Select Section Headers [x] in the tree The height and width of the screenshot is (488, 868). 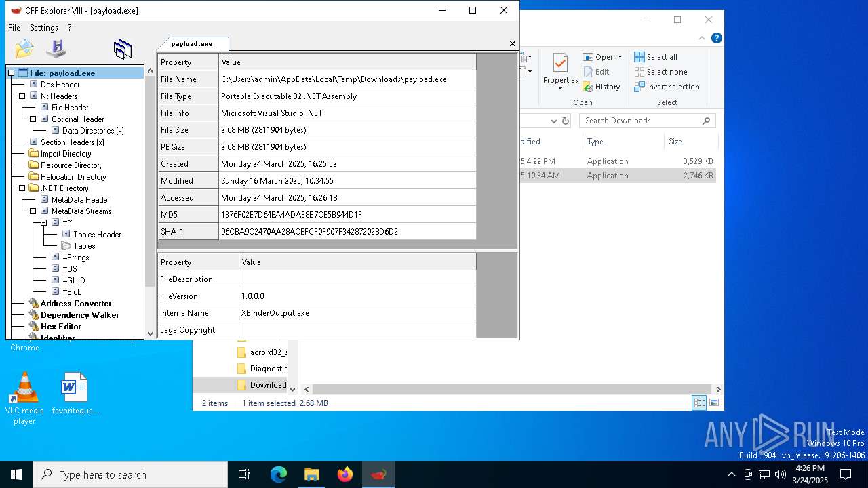[72, 142]
